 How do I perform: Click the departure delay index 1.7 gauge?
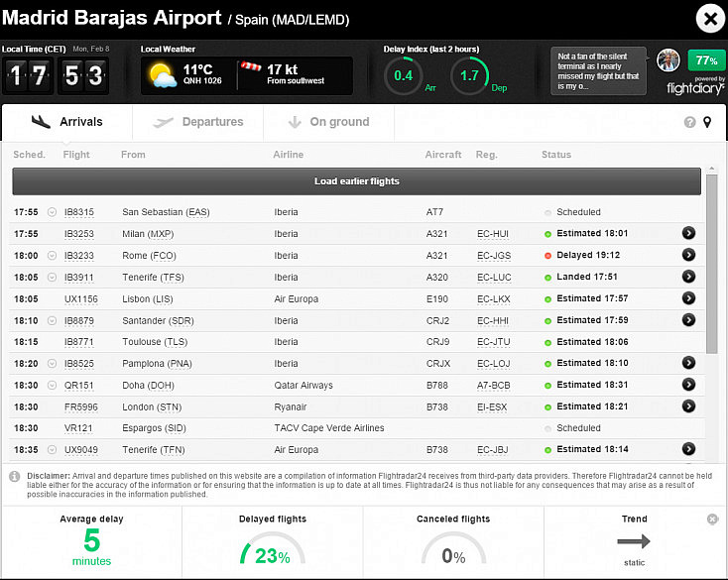[469, 75]
